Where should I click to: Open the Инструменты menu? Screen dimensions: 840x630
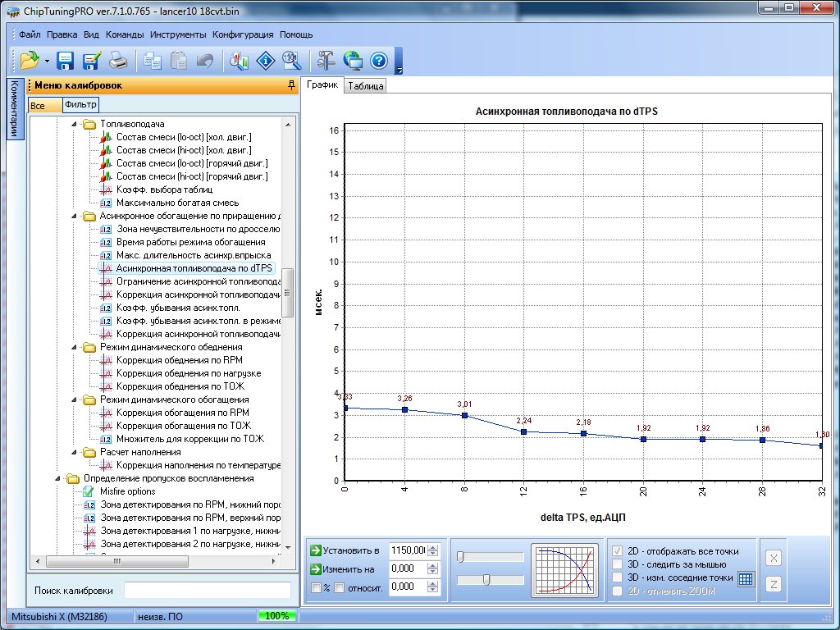178,35
